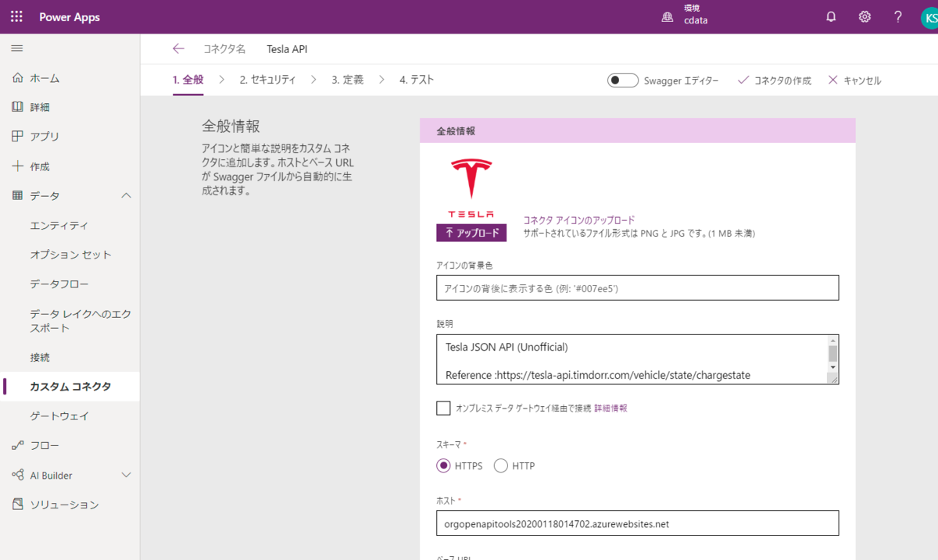Click the flow icon beside フロー
938x560 pixels.
18,445
